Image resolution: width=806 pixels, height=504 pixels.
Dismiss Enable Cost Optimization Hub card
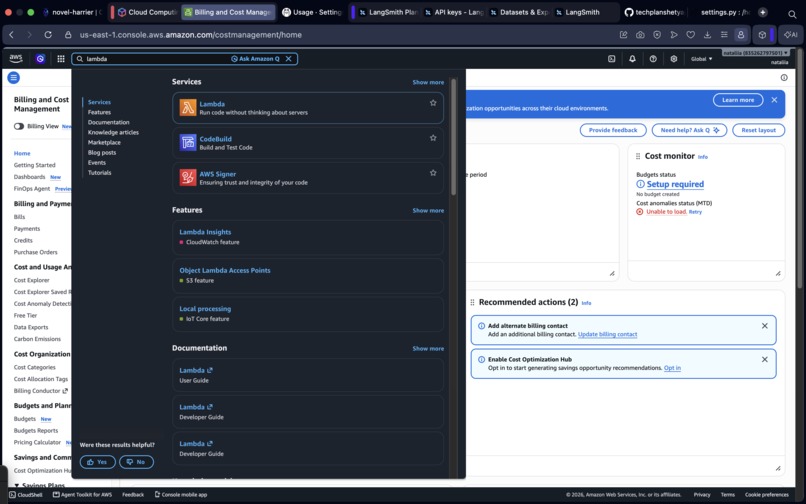click(764, 359)
